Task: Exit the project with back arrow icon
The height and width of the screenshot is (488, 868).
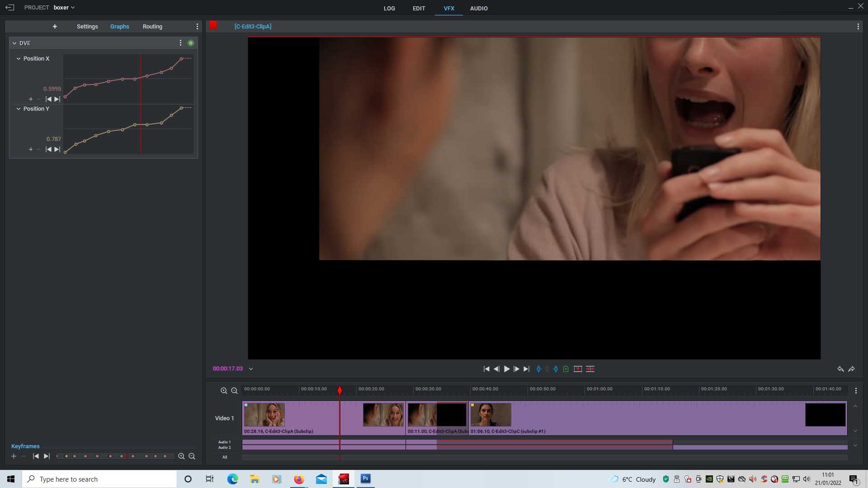Action: (10, 8)
